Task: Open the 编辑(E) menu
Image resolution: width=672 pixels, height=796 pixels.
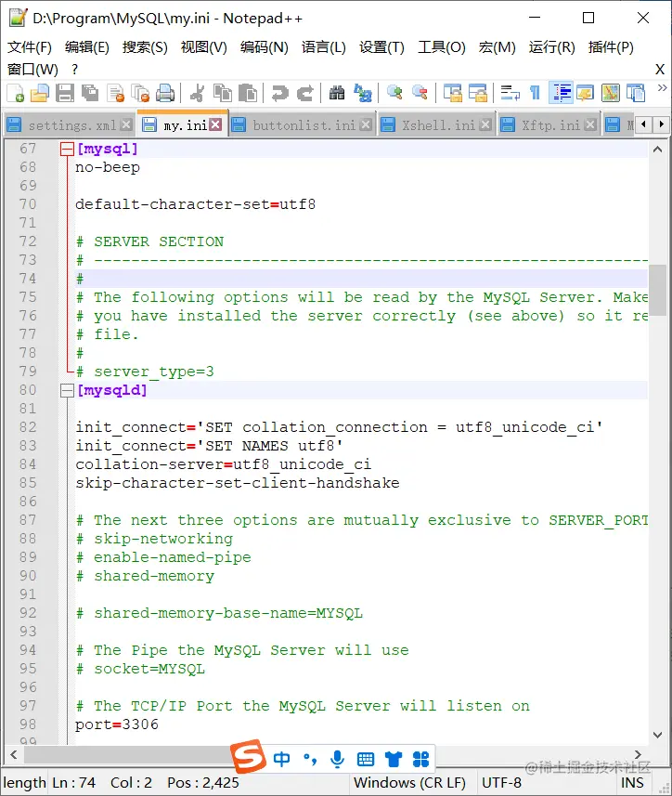Action: point(87,47)
